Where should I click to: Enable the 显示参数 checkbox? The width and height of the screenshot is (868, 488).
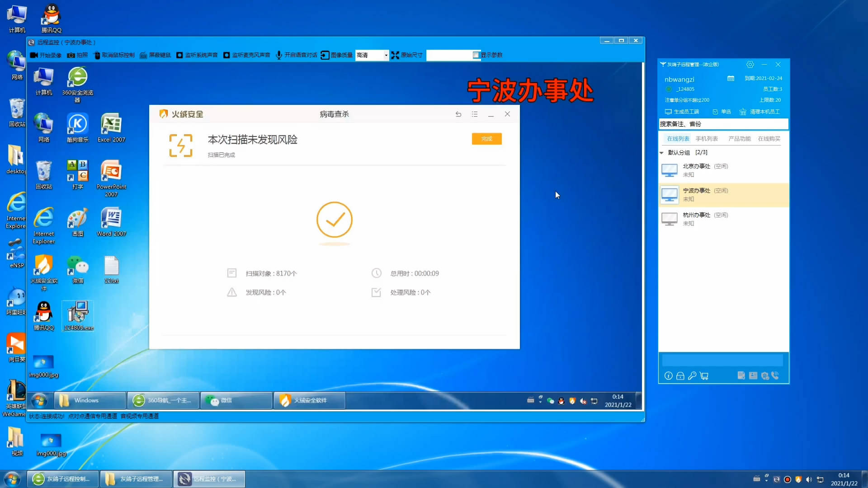(476, 55)
